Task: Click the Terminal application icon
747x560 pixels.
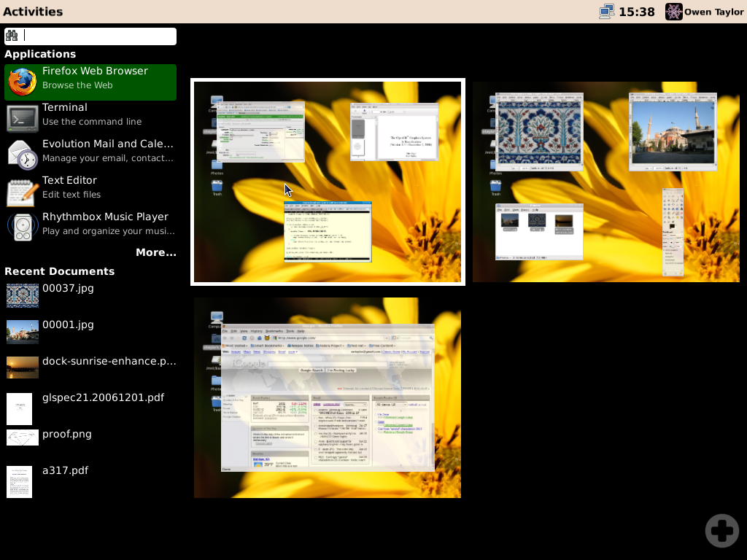Action: click(22, 117)
